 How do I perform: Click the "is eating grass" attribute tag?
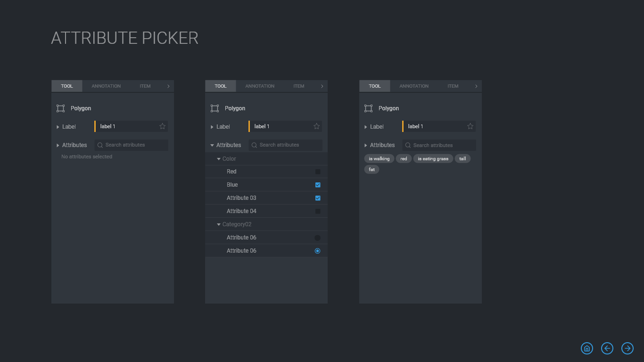(x=433, y=159)
